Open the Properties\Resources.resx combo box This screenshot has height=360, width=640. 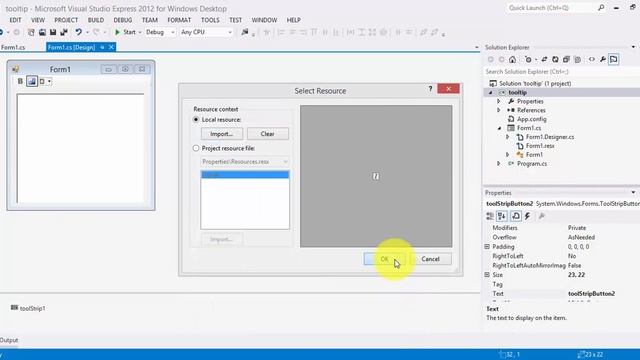[245, 162]
